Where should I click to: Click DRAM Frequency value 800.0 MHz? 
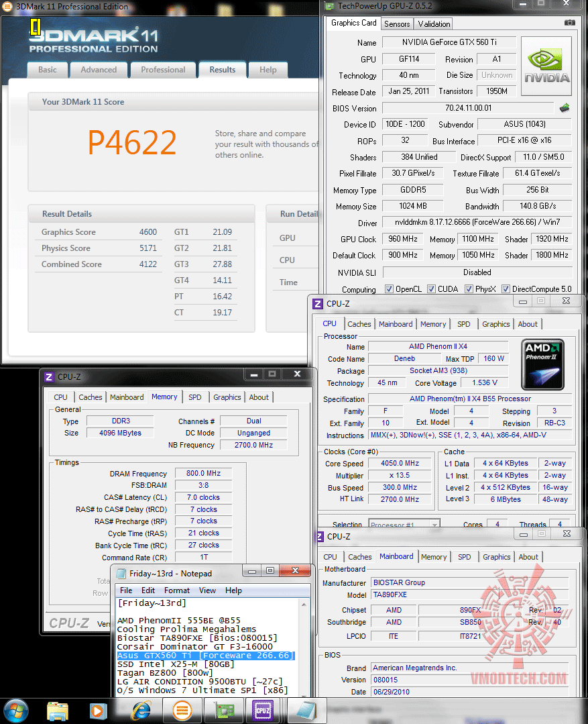tap(204, 473)
